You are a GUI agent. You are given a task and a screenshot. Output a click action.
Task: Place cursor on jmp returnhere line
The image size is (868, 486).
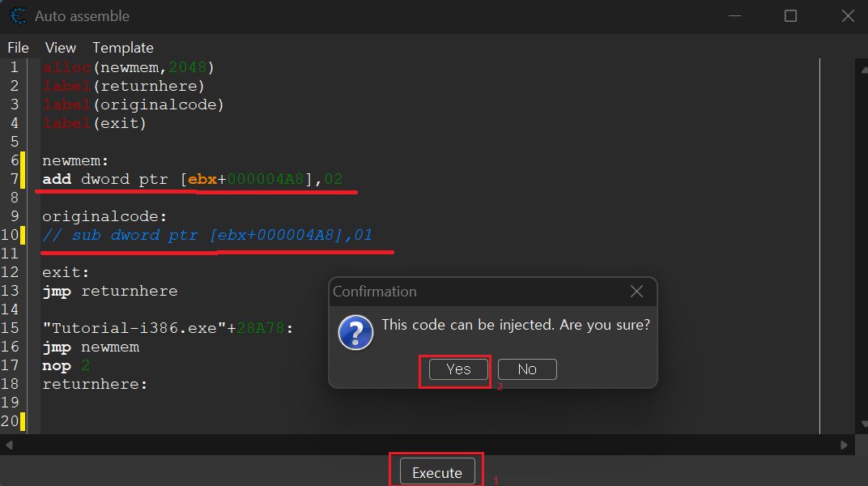click(110, 291)
